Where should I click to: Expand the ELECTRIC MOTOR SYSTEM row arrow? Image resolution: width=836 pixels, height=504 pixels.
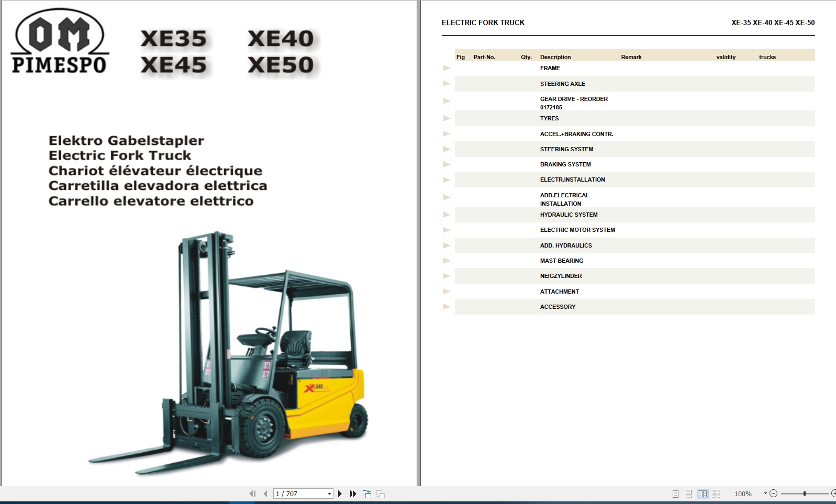tap(447, 230)
